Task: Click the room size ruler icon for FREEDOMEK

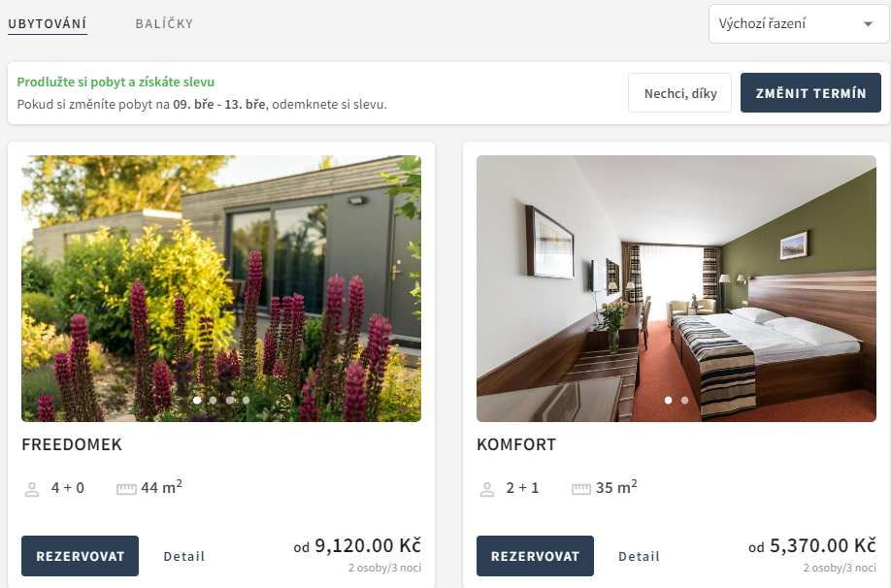Action: pos(126,489)
